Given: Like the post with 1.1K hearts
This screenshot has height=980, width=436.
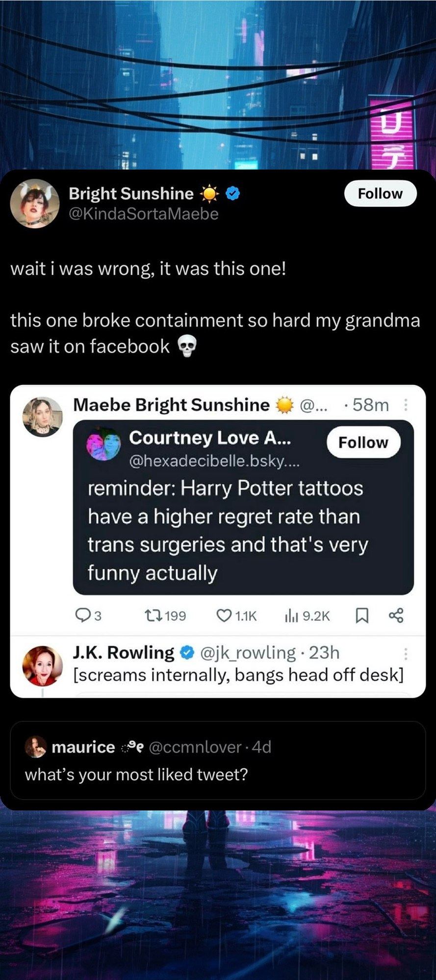Looking at the screenshot, I should 224,615.
